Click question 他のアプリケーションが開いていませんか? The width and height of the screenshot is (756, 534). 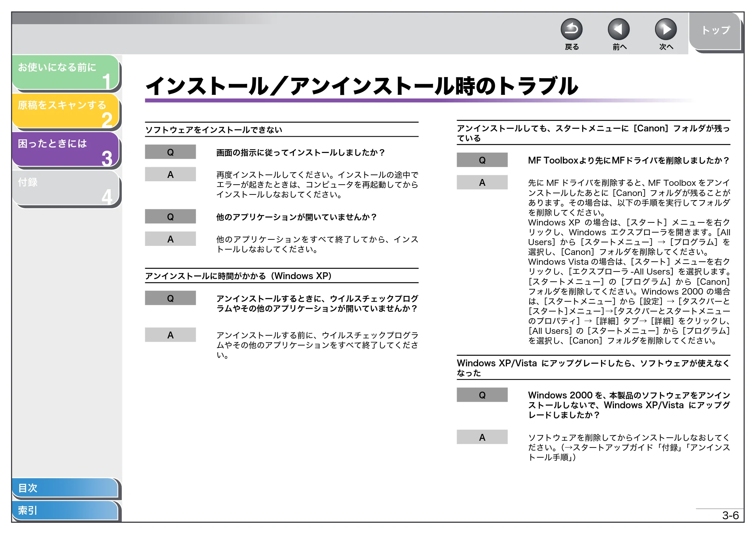297,217
